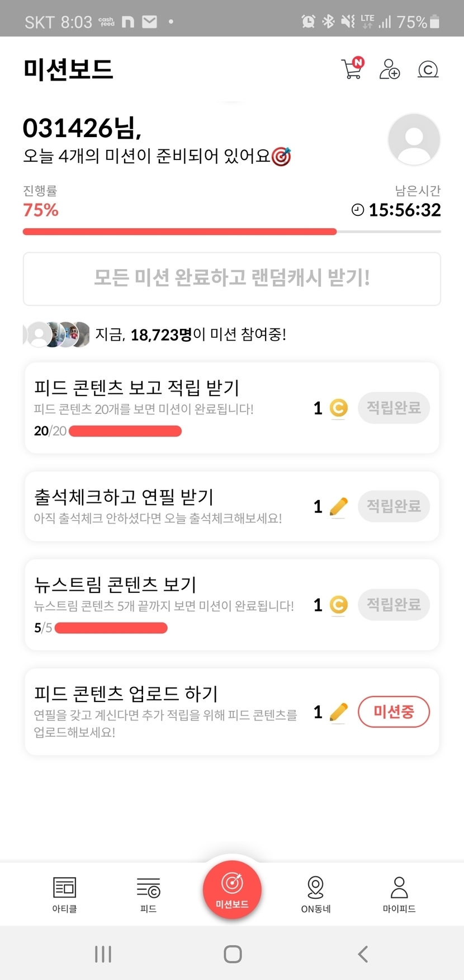Tap the profile avatar picture
Screen dimensions: 464x980
[x=414, y=139]
